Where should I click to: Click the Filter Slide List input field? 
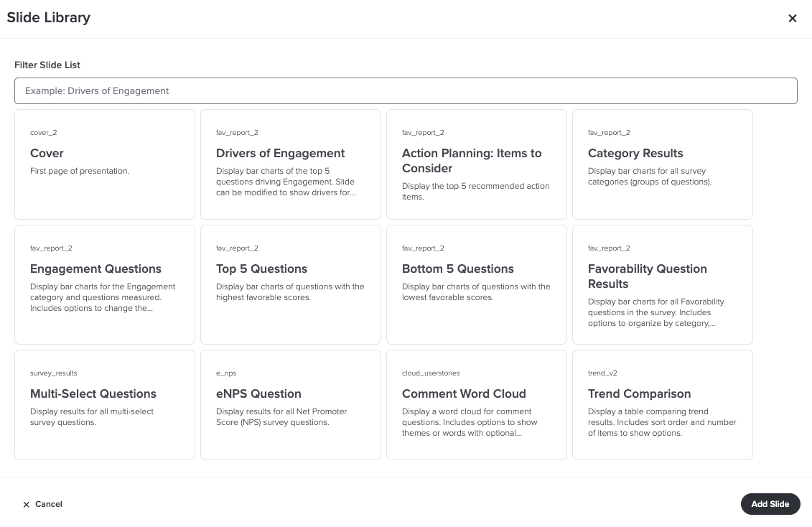[406, 90]
